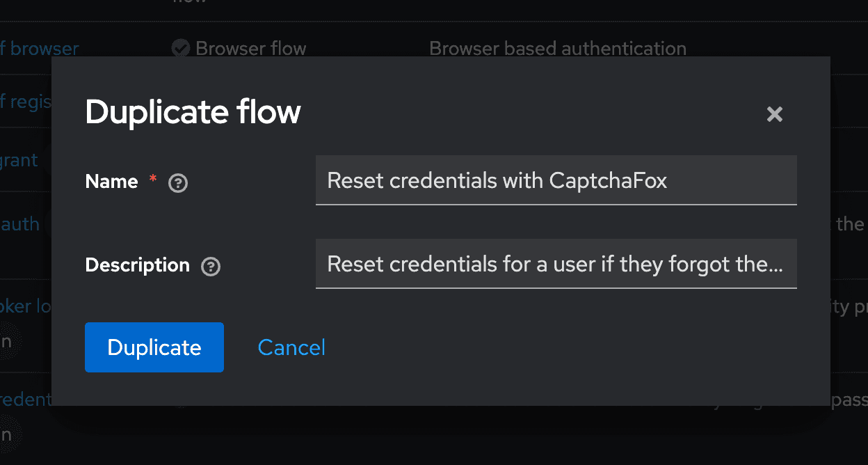Select the red required asterisk after Name
The image size is (868, 465).
point(153,179)
